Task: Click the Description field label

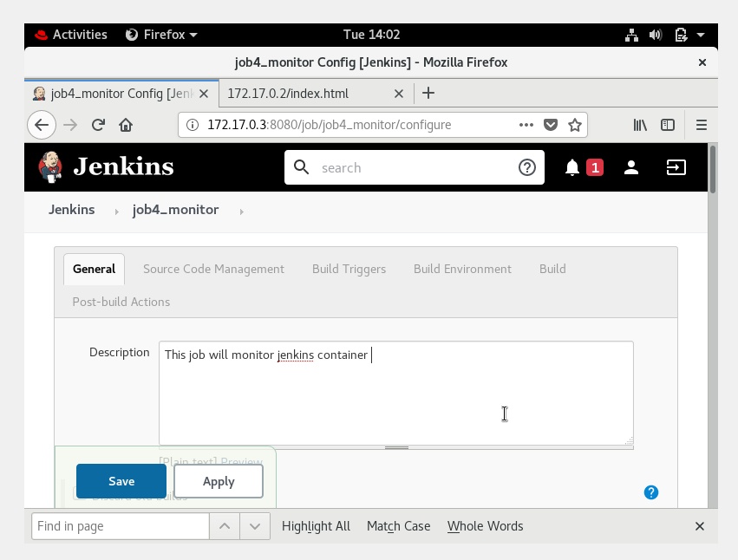Action: pos(119,353)
